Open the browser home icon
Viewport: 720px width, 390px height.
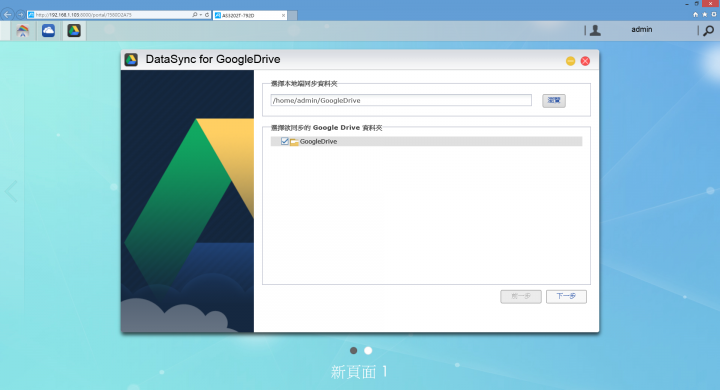point(695,15)
